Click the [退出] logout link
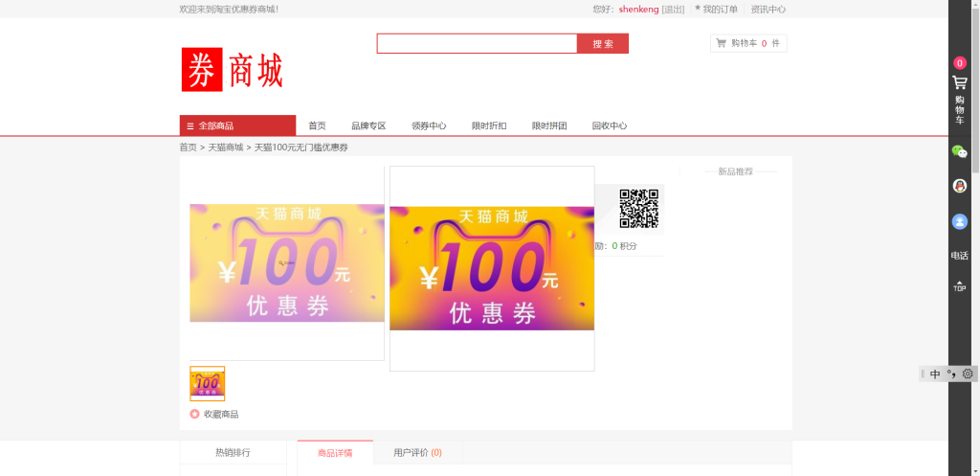The width and height of the screenshot is (980, 476). [673, 10]
